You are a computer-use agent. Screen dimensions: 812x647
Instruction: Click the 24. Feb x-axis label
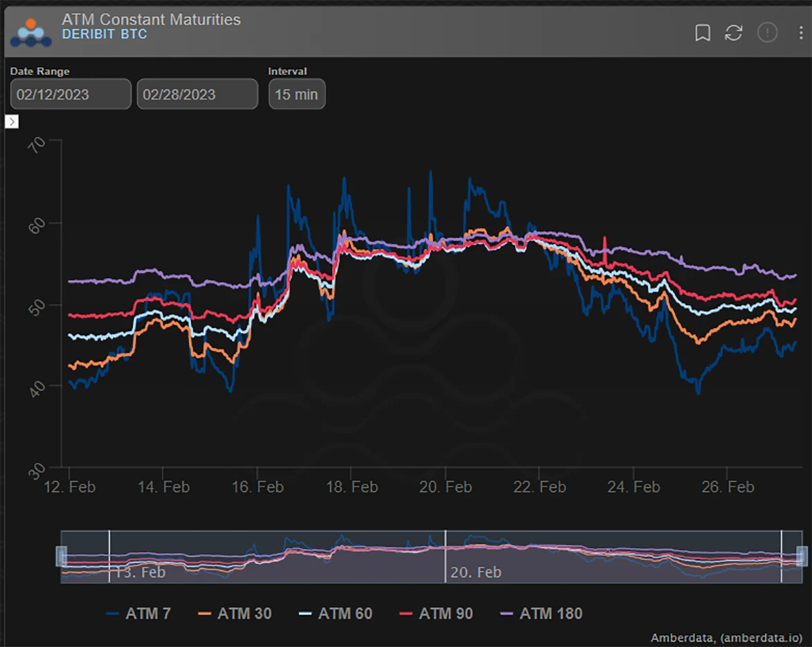pyautogui.click(x=634, y=487)
